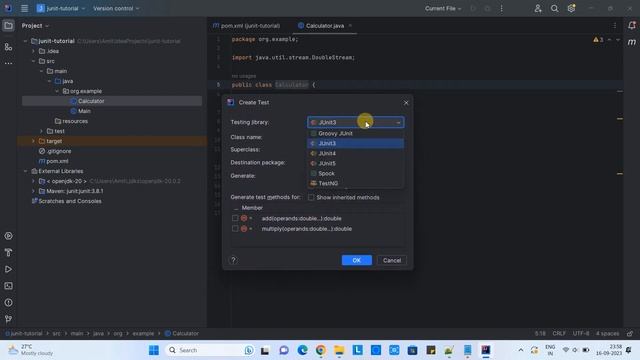This screenshot has height=360, width=640.
Task: Open the Notifications bell icon
Action: pyautogui.click(x=631, y=26)
